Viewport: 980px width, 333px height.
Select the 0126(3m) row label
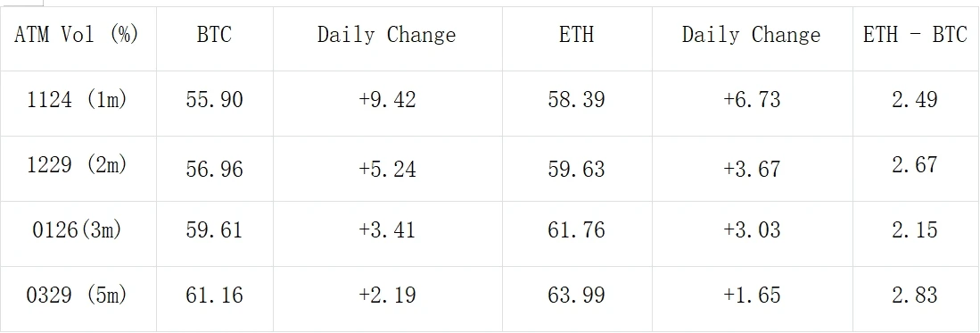78,234
